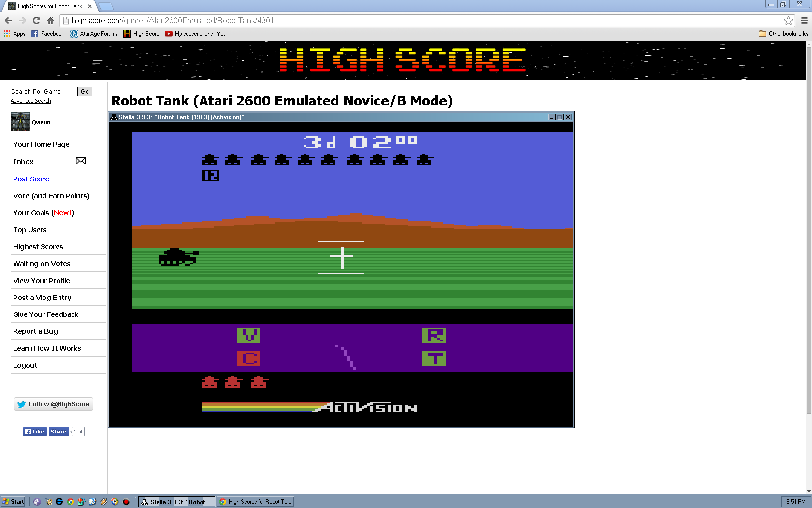Click the 9:51 PM system clock
This screenshot has width=812, height=508.
point(796,502)
